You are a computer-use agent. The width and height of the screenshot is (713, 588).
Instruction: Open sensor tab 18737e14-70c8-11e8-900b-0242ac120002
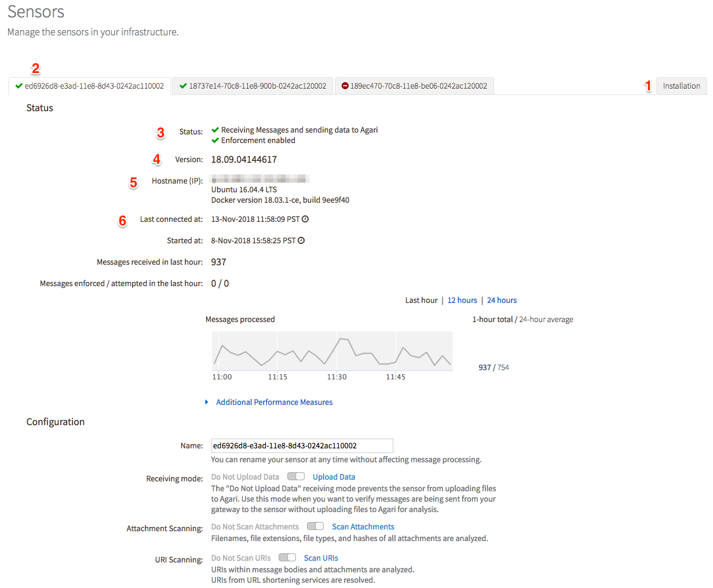pos(252,85)
